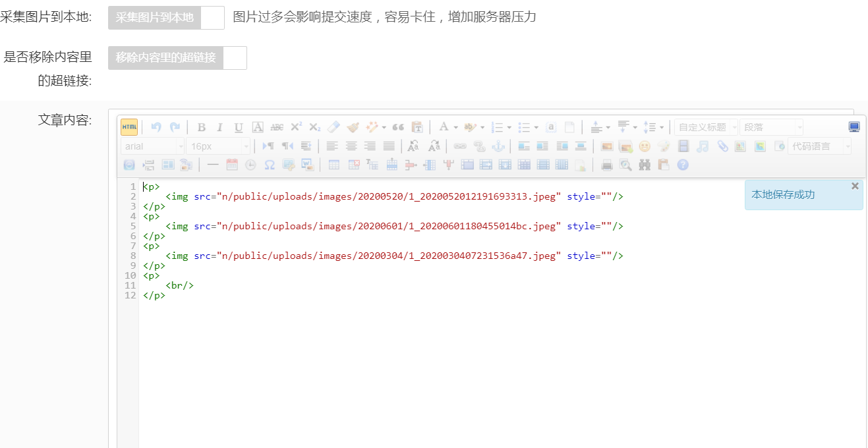Click the undo arrow icon
Viewport: 868px width, 448px height.
(x=156, y=127)
